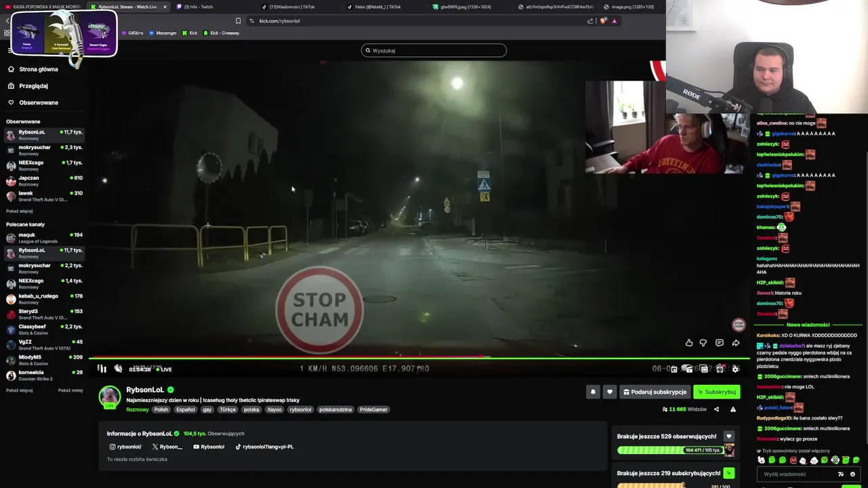Pause the live stream playback
868x488 pixels.
click(102, 369)
